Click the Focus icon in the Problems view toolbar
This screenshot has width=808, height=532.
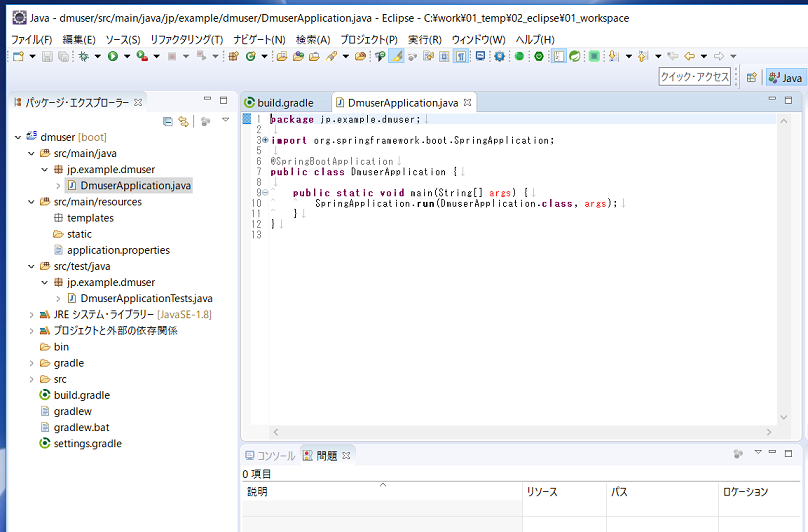click(x=738, y=454)
